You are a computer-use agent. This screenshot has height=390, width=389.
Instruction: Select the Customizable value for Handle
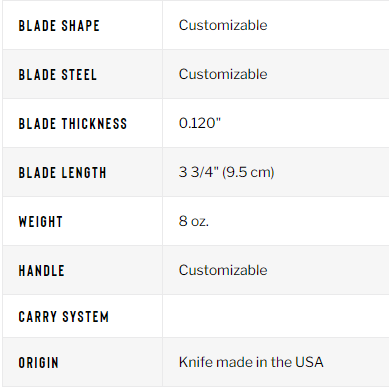click(223, 270)
